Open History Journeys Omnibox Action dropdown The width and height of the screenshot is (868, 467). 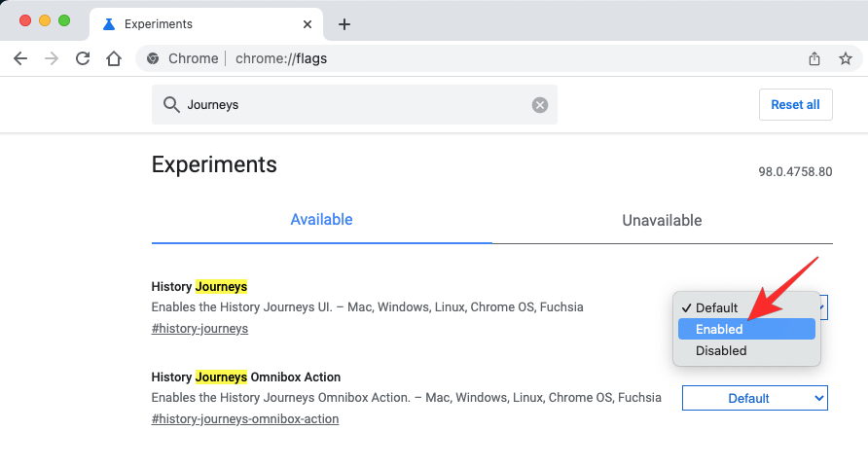[x=754, y=398]
